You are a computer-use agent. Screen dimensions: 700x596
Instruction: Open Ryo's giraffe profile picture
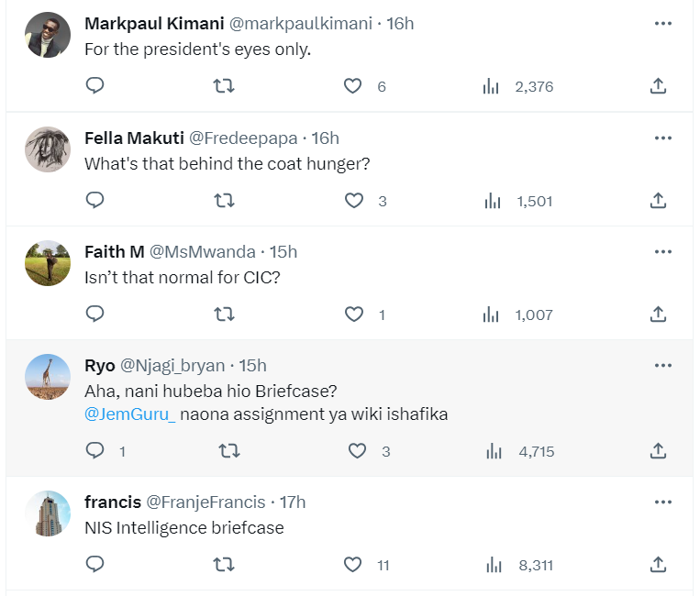(48, 377)
